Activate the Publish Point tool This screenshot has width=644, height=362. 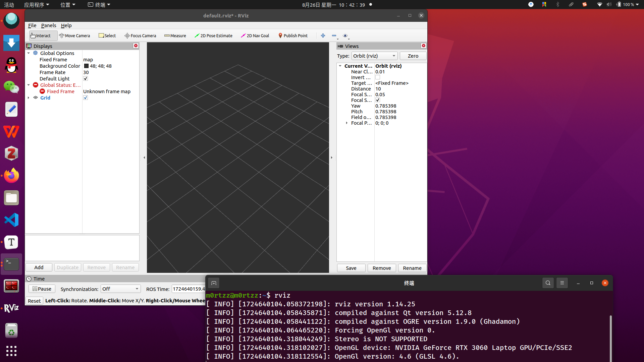tap(293, 36)
